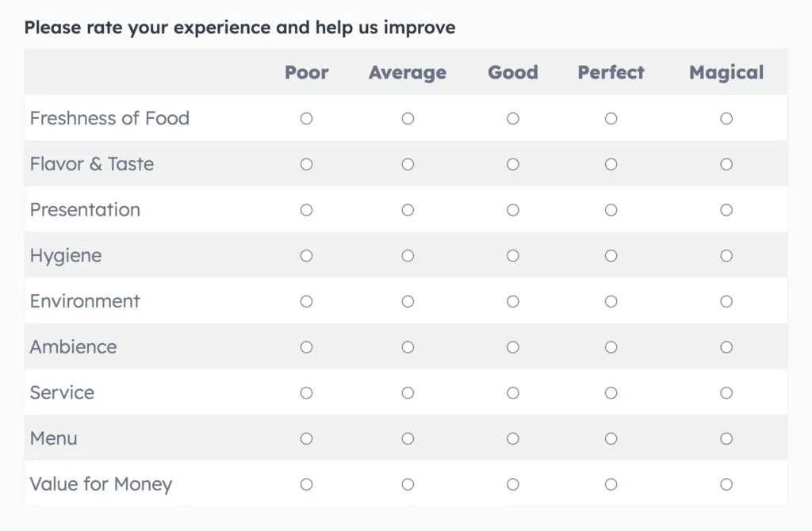Set Hygiene rating to Magical
Image resolution: width=812 pixels, height=531 pixels.
(x=726, y=256)
